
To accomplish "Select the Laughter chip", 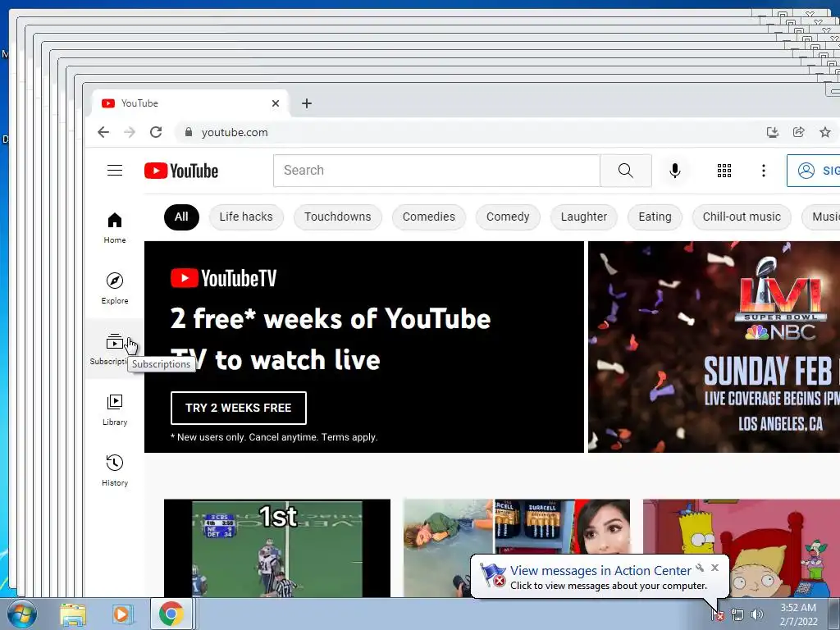I will [x=584, y=217].
